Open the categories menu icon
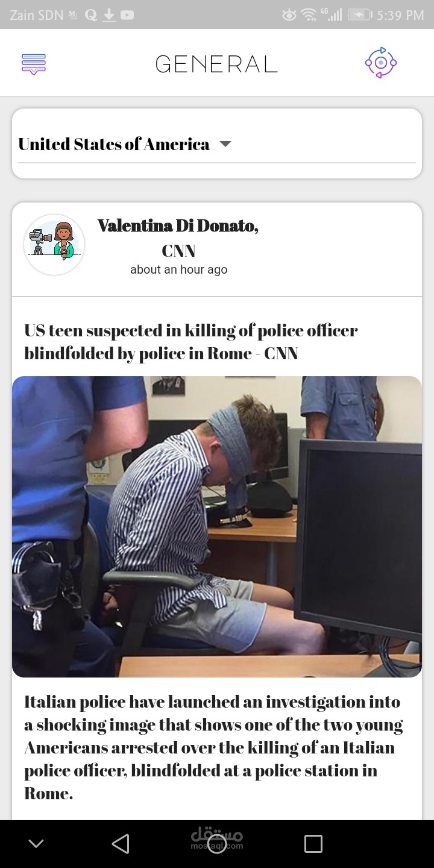The height and width of the screenshot is (868, 434). (34, 63)
